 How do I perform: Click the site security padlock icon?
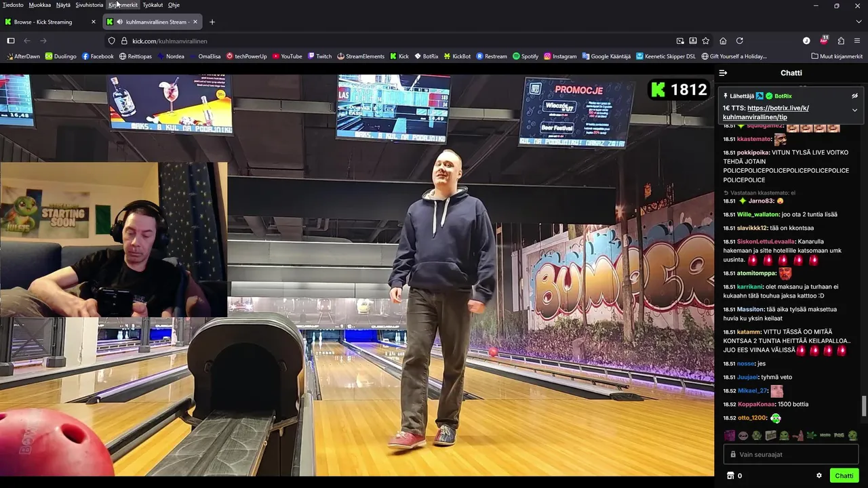coord(124,41)
